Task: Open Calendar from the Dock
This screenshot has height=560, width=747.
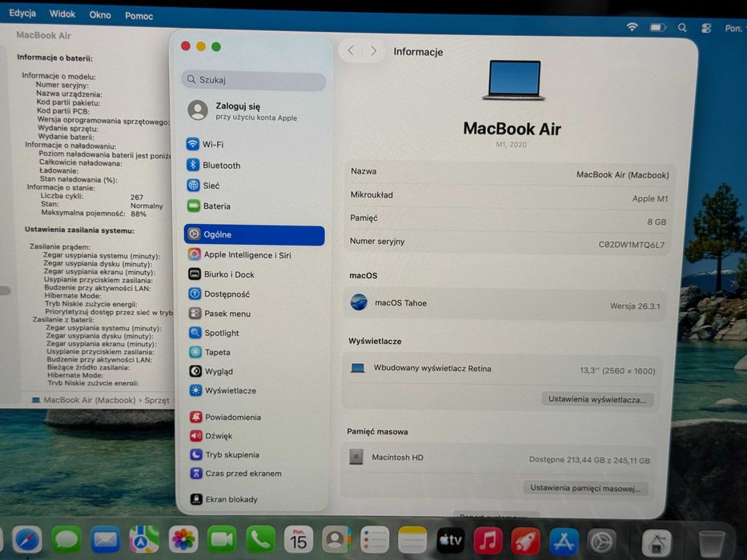Action: point(298,541)
